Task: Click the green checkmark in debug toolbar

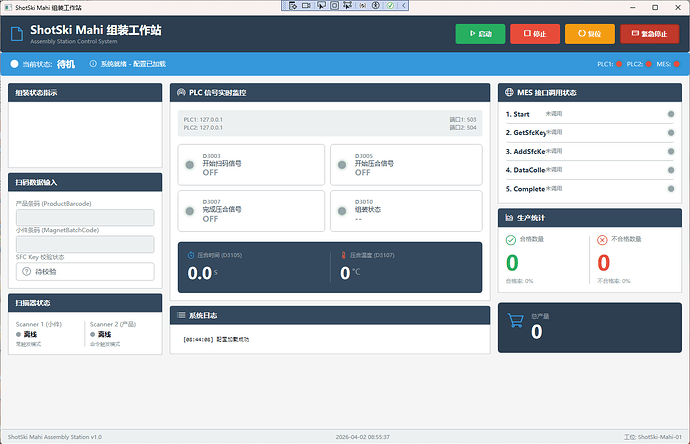Action: pyautogui.click(x=390, y=6)
